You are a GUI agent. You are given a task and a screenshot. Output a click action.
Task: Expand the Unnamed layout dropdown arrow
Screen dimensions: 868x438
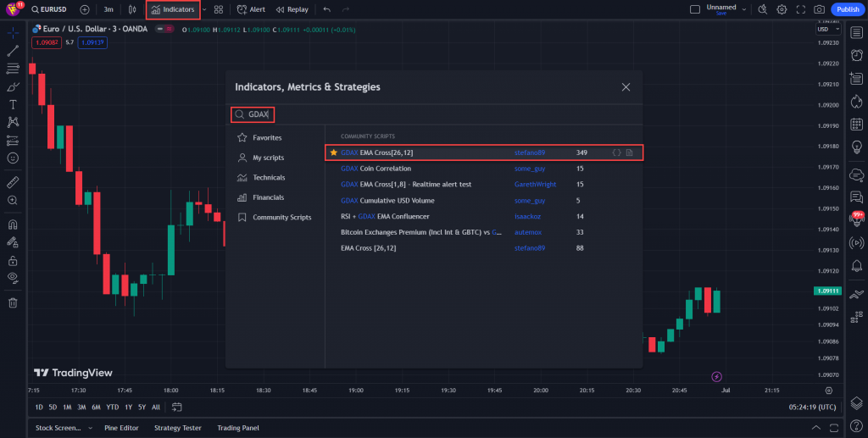tap(744, 9)
